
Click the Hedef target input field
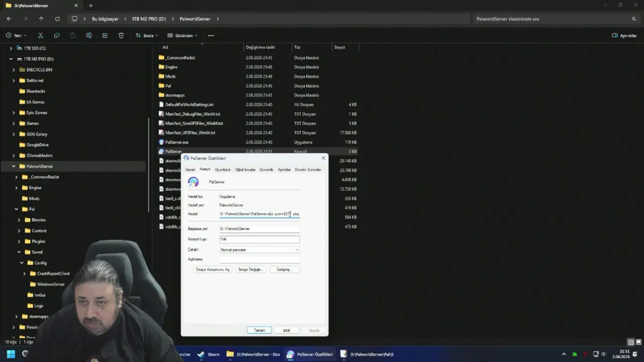pyautogui.click(x=260, y=214)
